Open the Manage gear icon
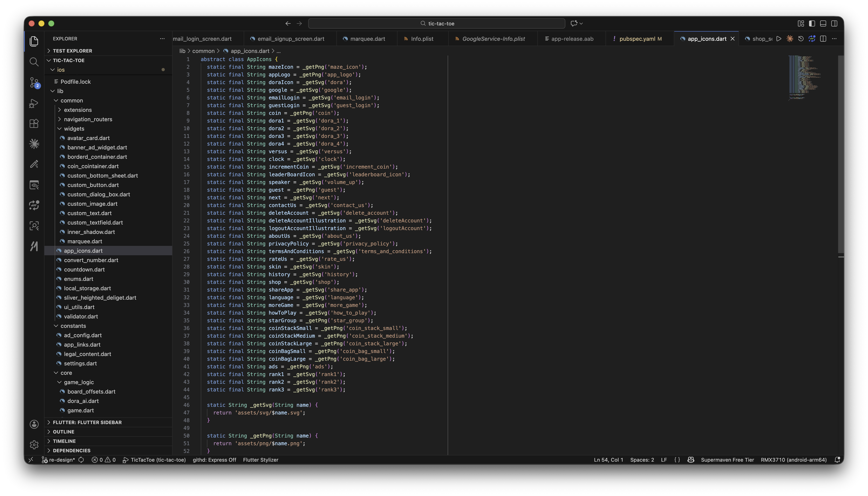 coord(34,445)
